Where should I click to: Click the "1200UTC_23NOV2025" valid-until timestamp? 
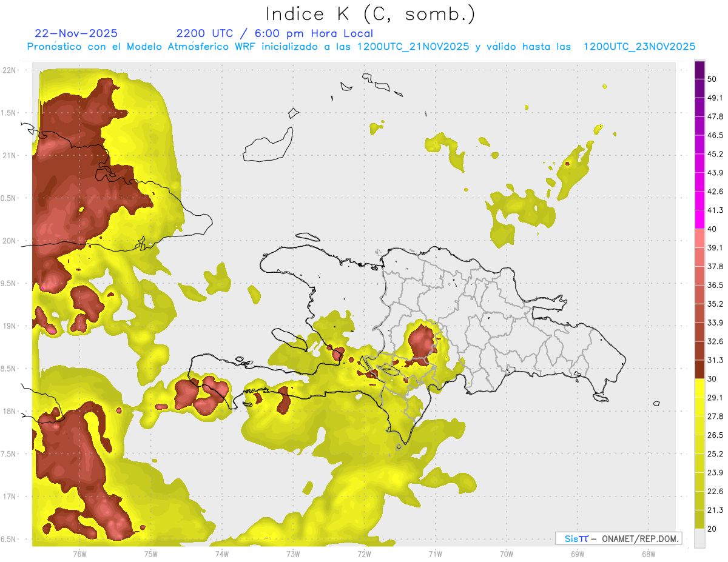[639, 47]
